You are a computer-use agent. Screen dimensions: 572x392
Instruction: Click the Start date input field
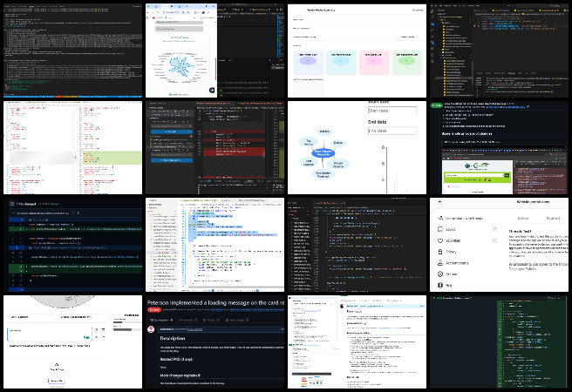click(x=391, y=111)
